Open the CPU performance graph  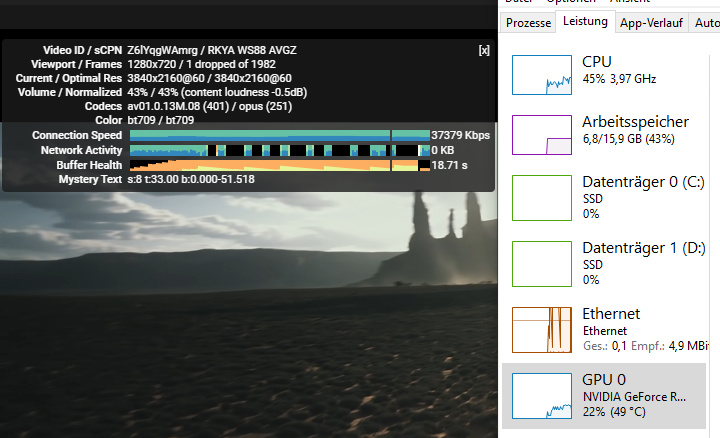pos(542,75)
